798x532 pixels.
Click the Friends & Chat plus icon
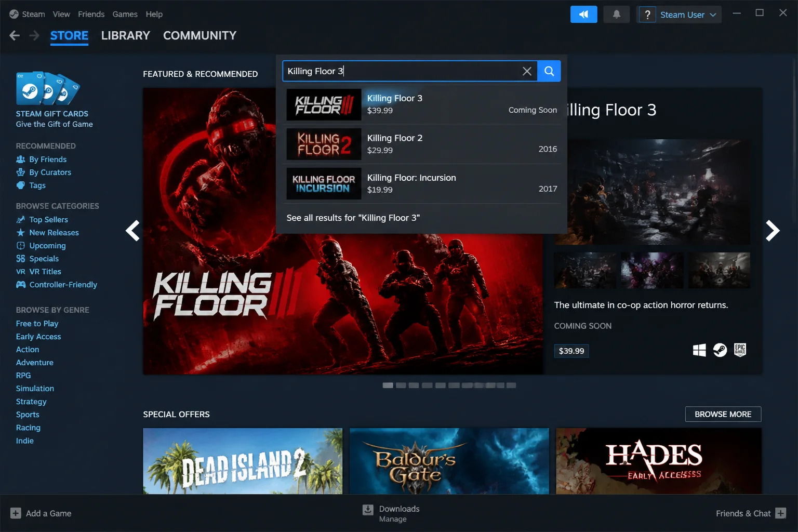[x=780, y=513]
